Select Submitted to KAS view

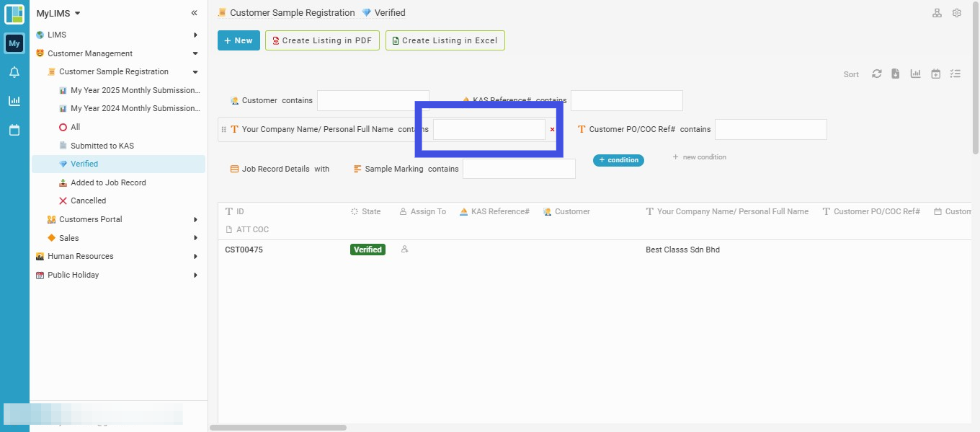coord(102,146)
